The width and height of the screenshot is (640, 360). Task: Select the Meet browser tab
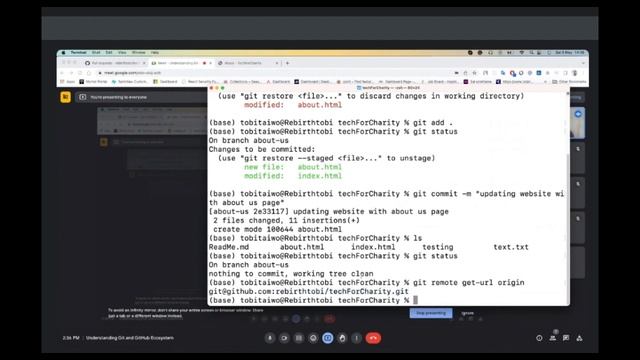pos(182,63)
